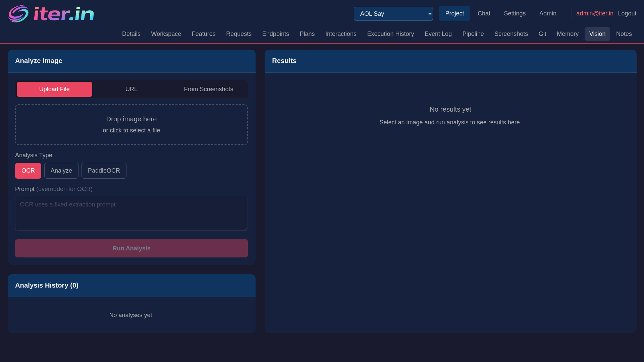Open the Screenshots project tab

pos(511,34)
